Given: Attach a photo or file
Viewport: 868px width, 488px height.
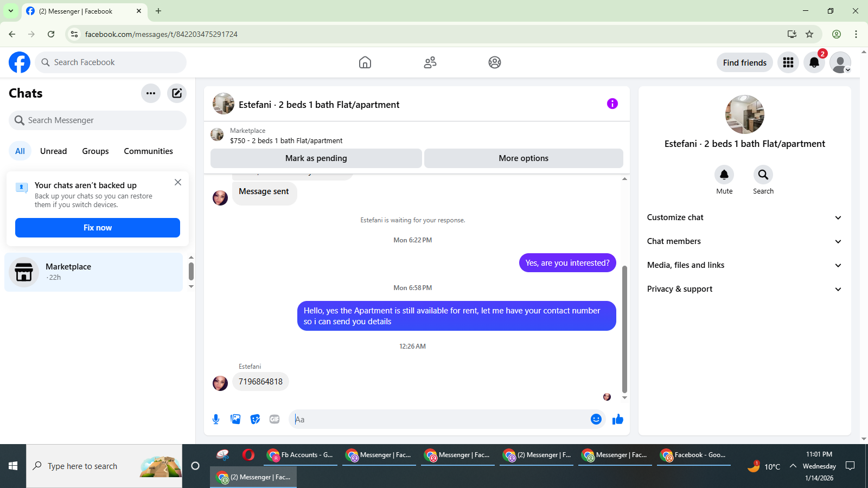Looking at the screenshot, I should pyautogui.click(x=235, y=419).
